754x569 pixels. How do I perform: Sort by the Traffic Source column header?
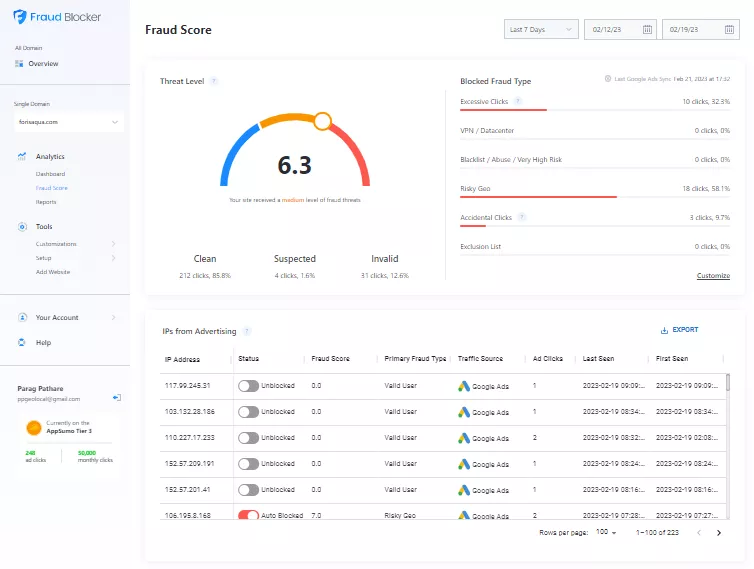pos(480,359)
